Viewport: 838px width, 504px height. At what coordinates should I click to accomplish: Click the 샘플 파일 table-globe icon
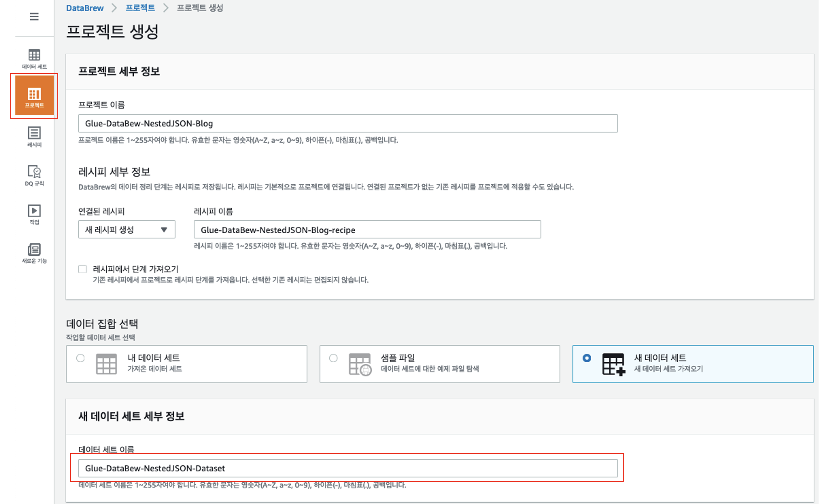[x=360, y=364]
